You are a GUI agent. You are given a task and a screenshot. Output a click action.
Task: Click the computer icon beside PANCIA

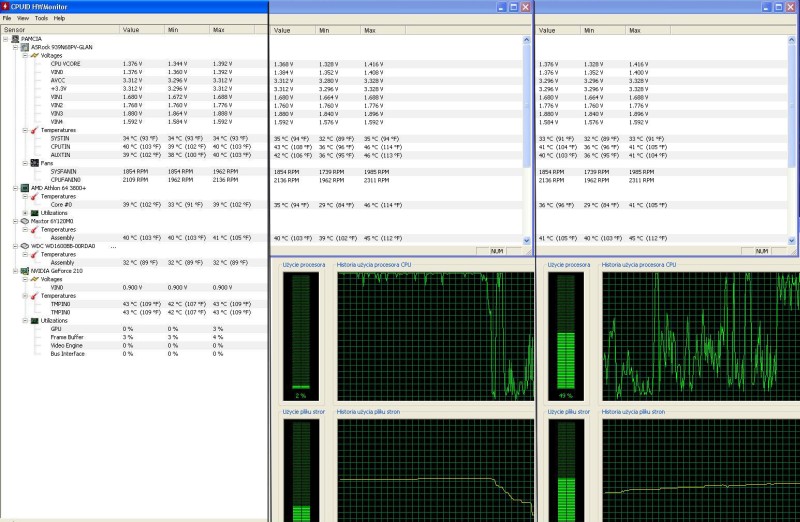[x=15, y=39]
